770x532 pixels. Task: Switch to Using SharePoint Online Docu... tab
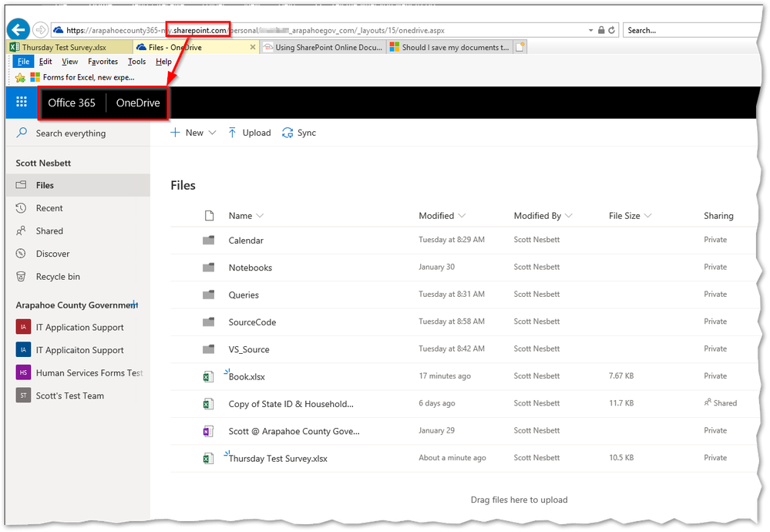323,47
